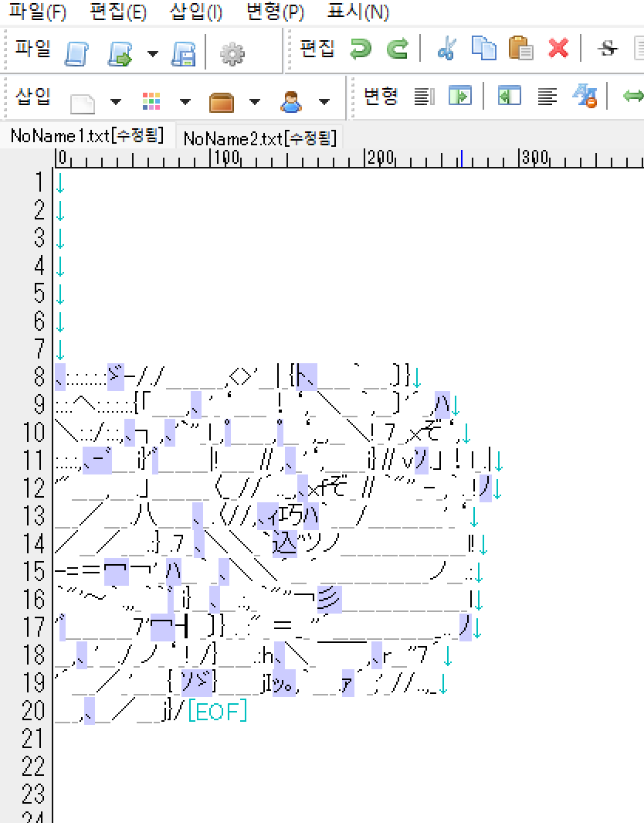644x823 pixels.
Task: Expand the open file dropdown arrow
Action: [x=153, y=53]
